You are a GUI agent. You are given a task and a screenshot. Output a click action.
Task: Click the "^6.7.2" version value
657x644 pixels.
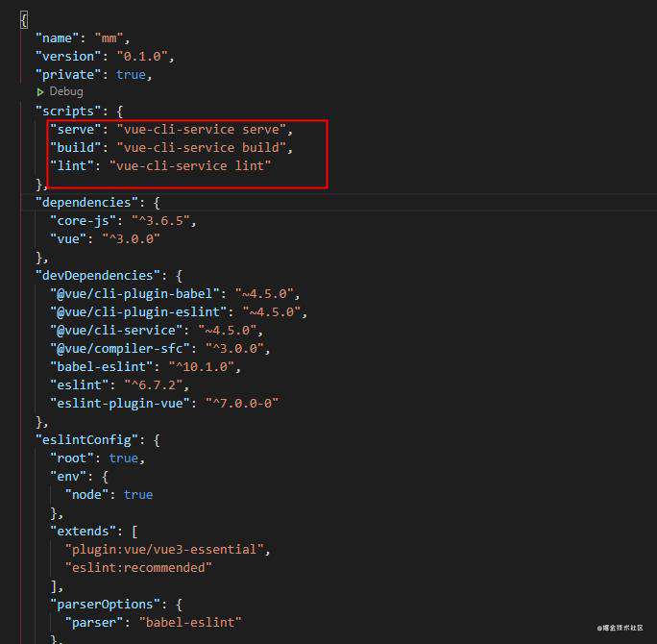pyautogui.click(x=154, y=385)
